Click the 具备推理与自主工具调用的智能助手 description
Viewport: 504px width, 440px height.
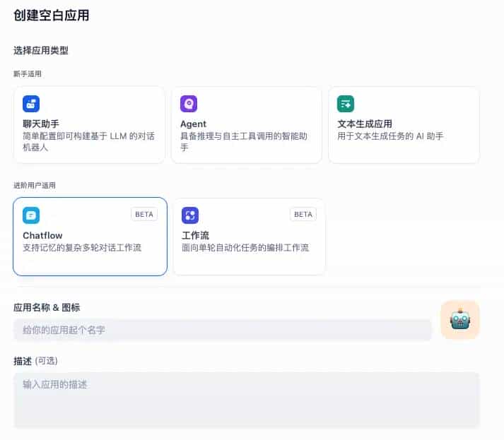click(x=244, y=142)
